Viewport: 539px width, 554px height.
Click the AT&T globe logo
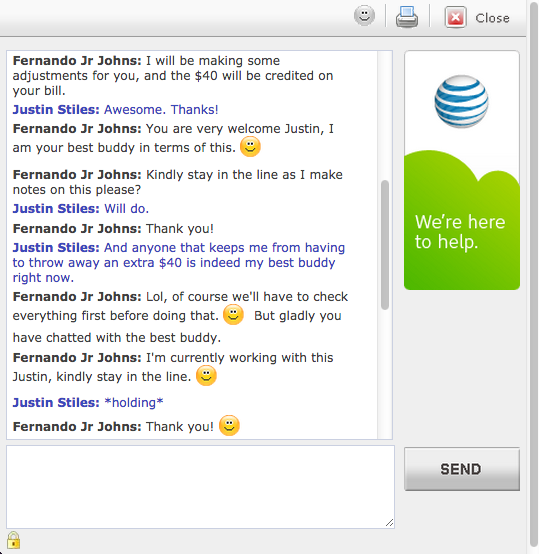tap(461, 101)
